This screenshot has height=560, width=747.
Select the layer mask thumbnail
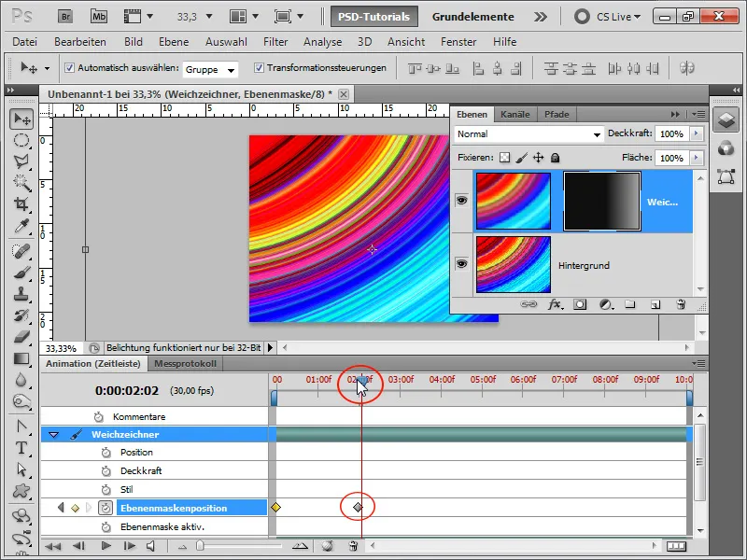(601, 202)
